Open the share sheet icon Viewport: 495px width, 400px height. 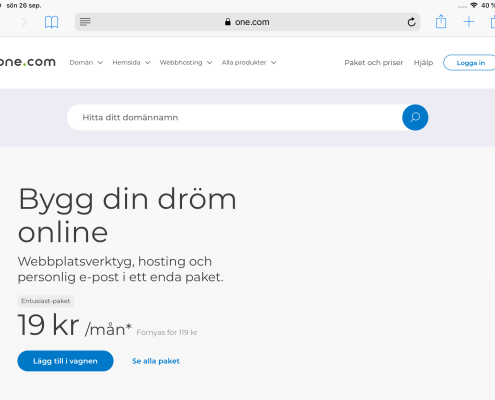441,22
